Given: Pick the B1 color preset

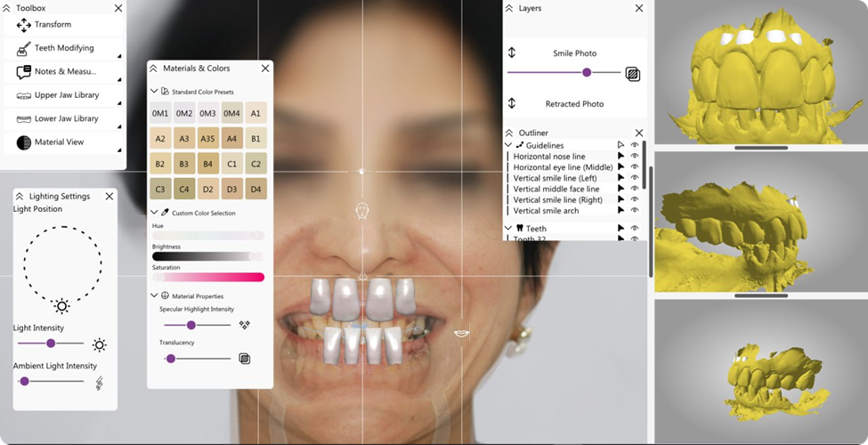Looking at the screenshot, I should pos(256,138).
